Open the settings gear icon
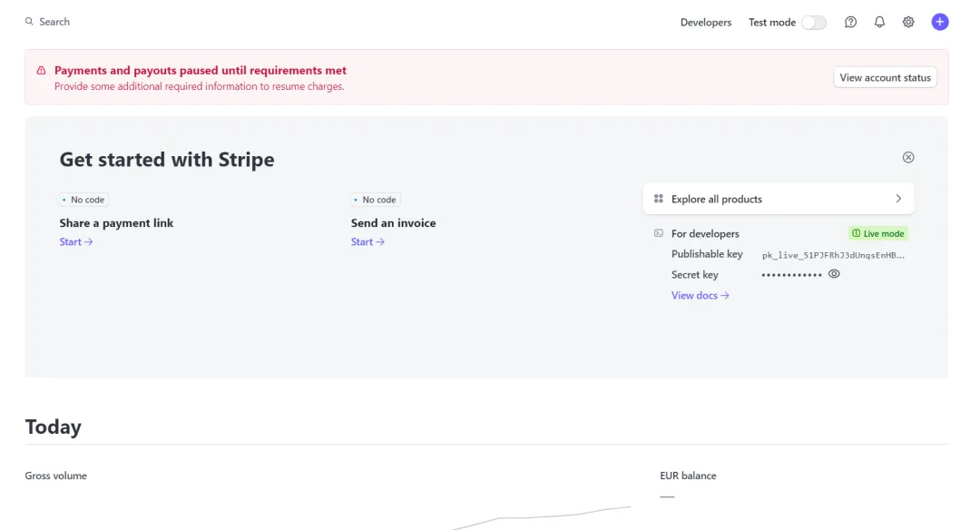The image size is (980, 530). point(908,22)
